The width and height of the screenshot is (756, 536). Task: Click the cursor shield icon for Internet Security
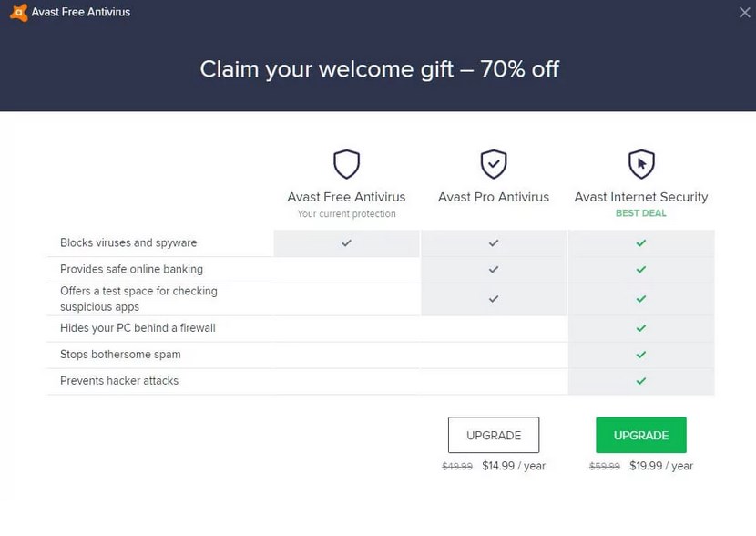tap(641, 164)
